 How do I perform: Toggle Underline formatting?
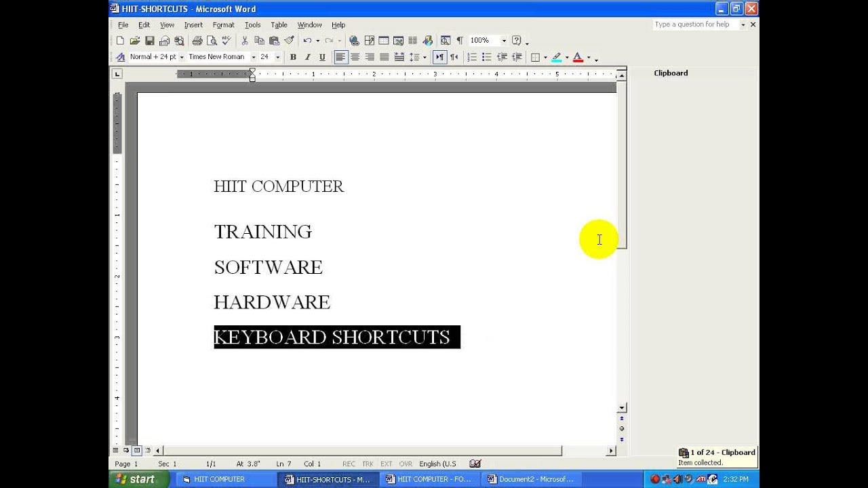coord(322,57)
